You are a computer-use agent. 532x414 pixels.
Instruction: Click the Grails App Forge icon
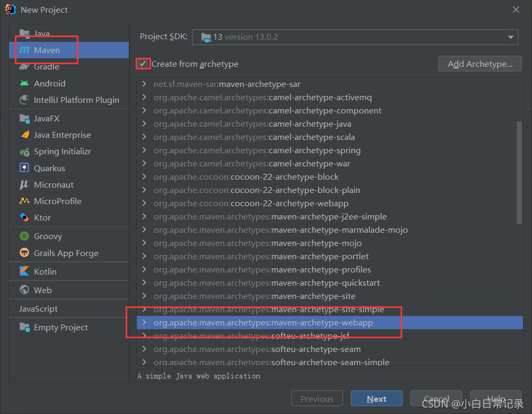[24, 253]
